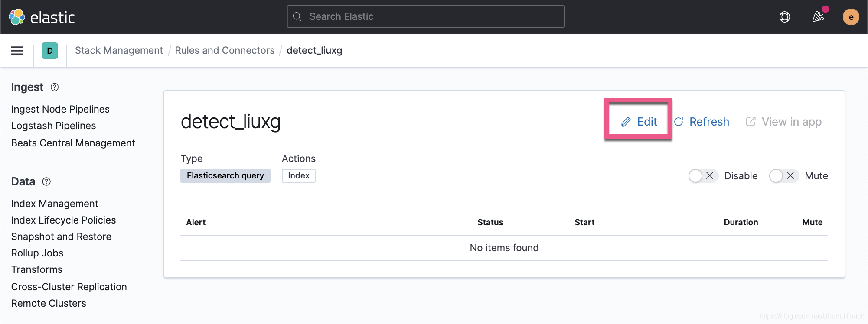Screen dimensions: 868x324
Task: Click the Alert column header
Action: [196, 222]
